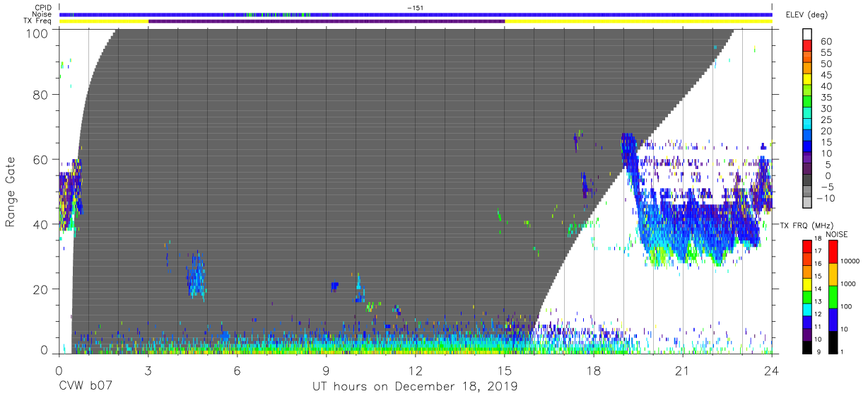The width and height of the screenshot is (868, 401).
Task: Click the y-axis tick label '60'
Action: pyautogui.click(x=40, y=160)
